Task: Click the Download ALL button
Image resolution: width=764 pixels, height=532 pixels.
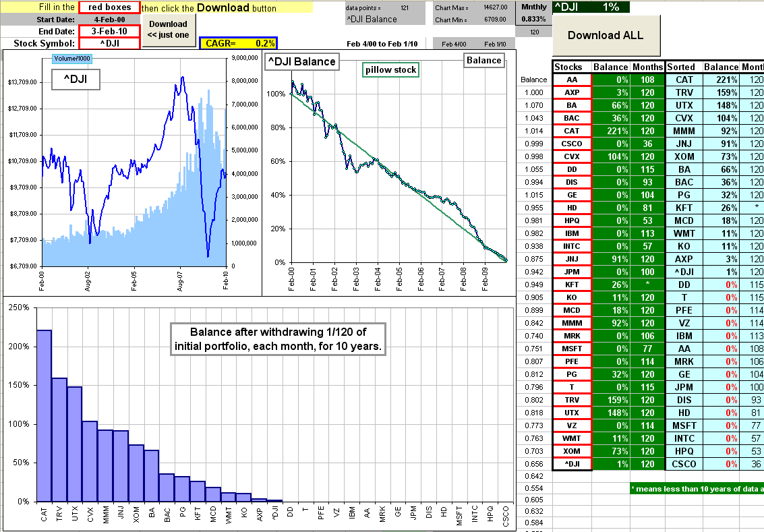Action: pyautogui.click(x=606, y=35)
